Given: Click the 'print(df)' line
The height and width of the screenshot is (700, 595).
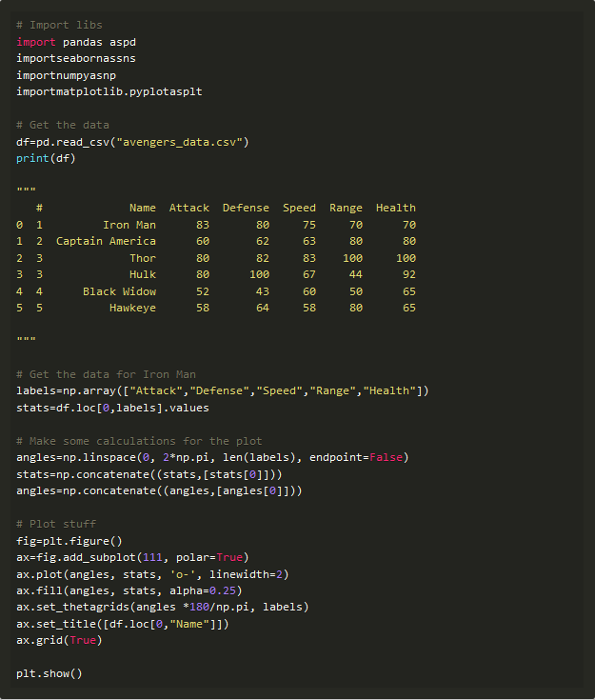Looking at the screenshot, I should 46,158.
